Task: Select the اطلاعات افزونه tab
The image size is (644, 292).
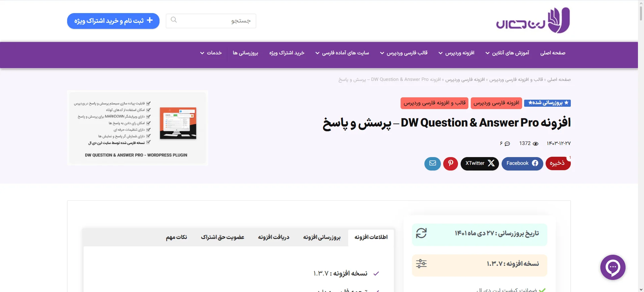Action: pos(371,238)
